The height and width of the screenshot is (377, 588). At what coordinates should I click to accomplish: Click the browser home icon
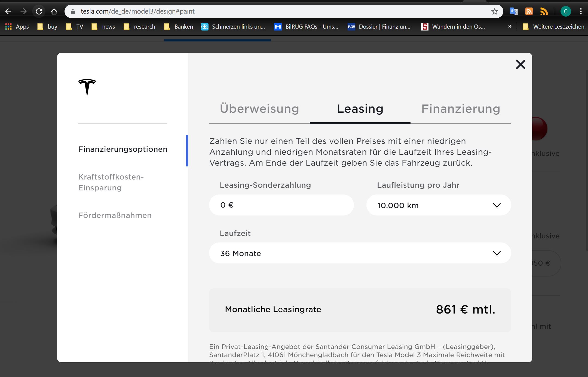[x=54, y=11]
